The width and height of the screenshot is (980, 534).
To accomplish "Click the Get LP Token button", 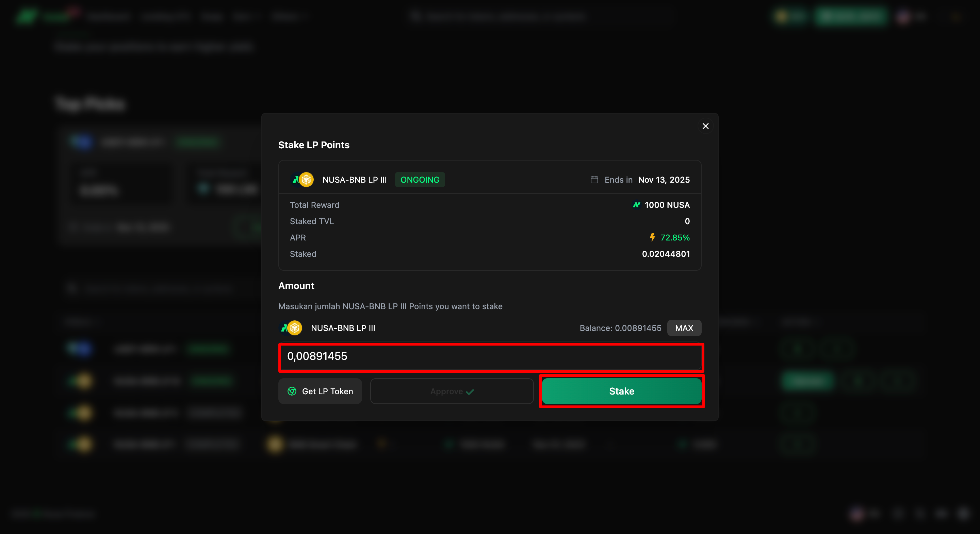I will click(x=320, y=391).
